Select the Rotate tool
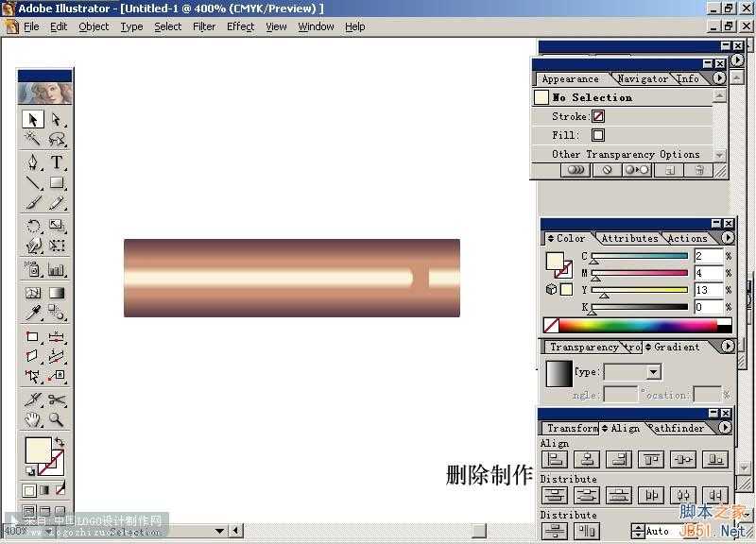The image size is (756, 544). point(32,225)
